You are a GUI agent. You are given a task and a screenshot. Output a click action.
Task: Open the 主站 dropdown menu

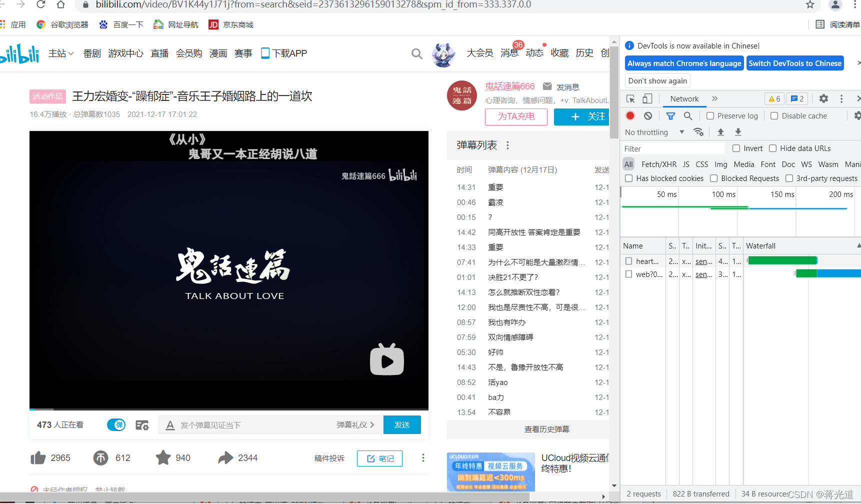pyautogui.click(x=60, y=53)
